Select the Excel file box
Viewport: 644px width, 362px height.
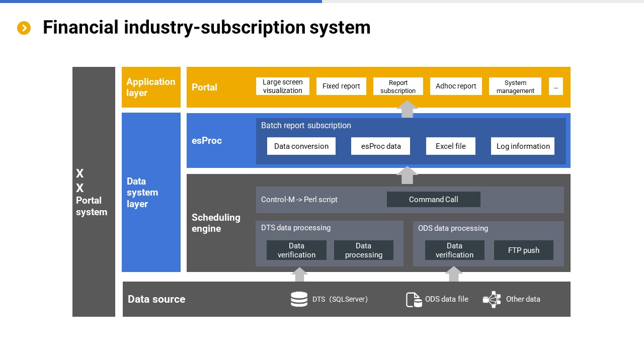click(450, 146)
